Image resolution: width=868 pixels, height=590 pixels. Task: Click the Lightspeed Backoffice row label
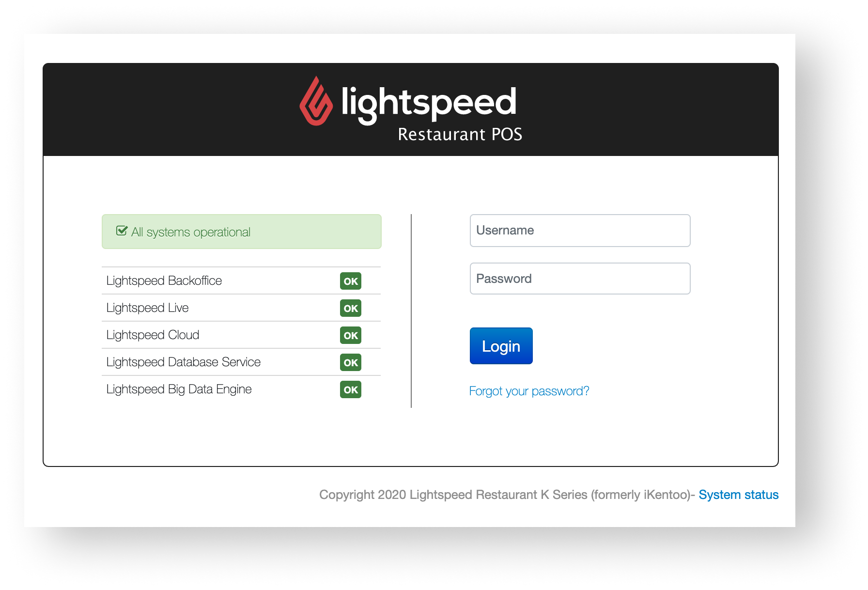[x=164, y=280]
